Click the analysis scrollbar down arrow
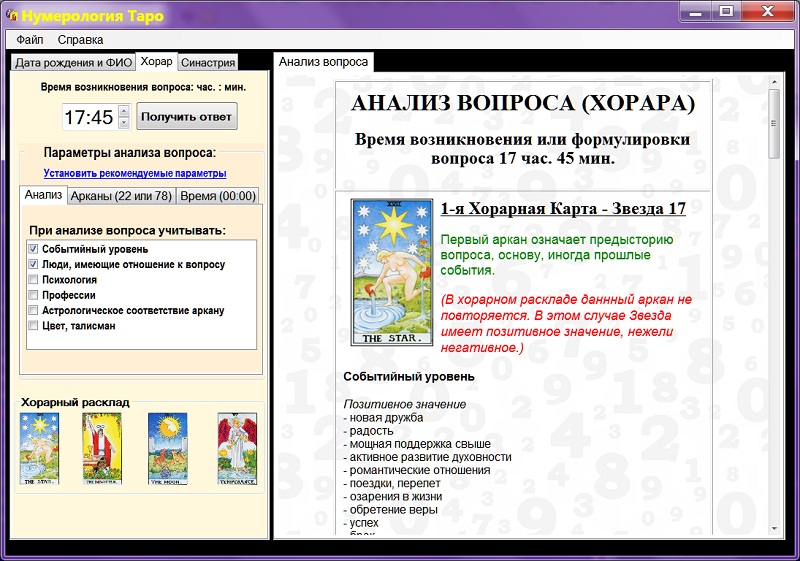 click(774, 528)
